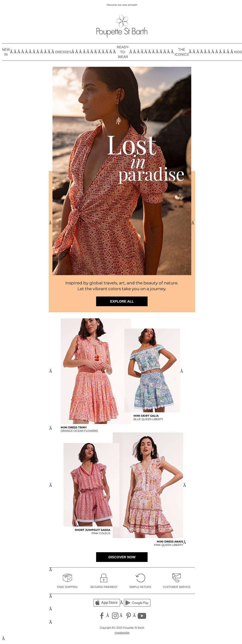242x644 pixels.
Task: Open the Kids navigation link
Action: click(x=238, y=52)
